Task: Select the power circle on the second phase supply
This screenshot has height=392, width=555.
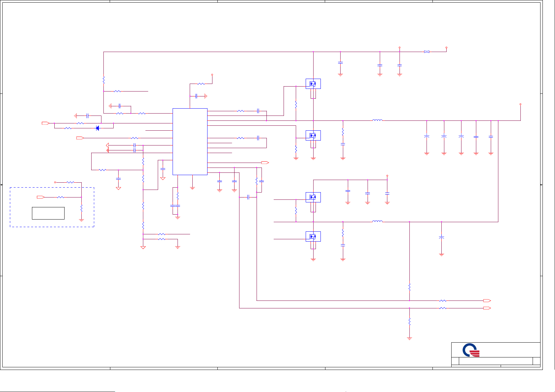Action: tap(387, 176)
